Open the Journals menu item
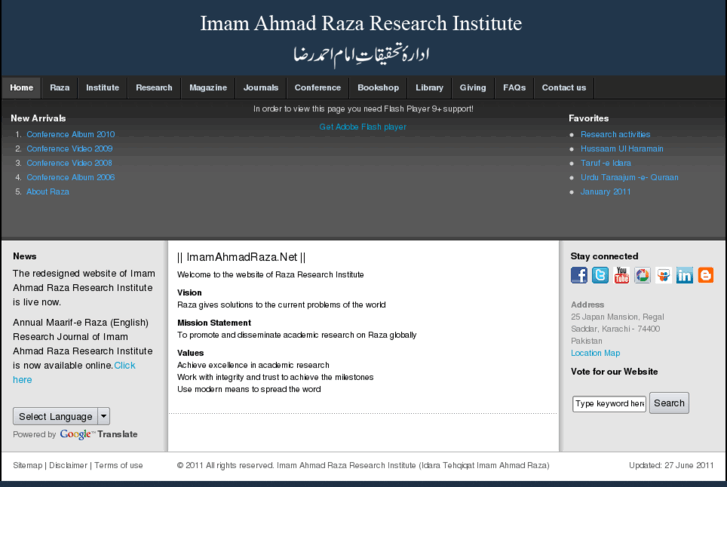 pos(261,88)
